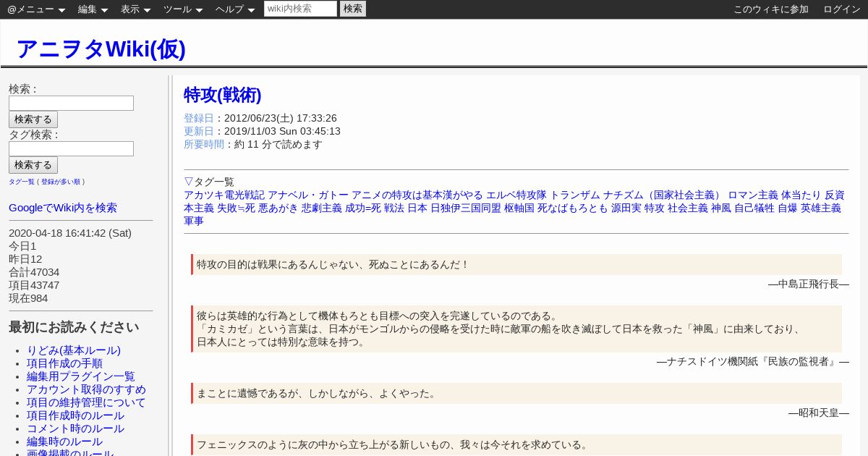The image size is (868, 456).
Task: Open アニメの特攻は基本漢がやる tag
Action: point(417,195)
